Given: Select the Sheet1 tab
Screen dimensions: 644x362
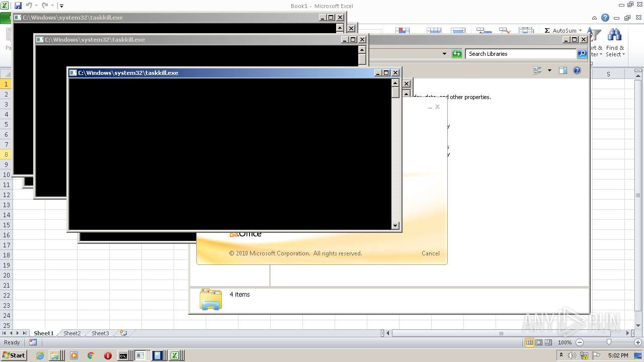Looking at the screenshot, I should pyautogui.click(x=43, y=333).
